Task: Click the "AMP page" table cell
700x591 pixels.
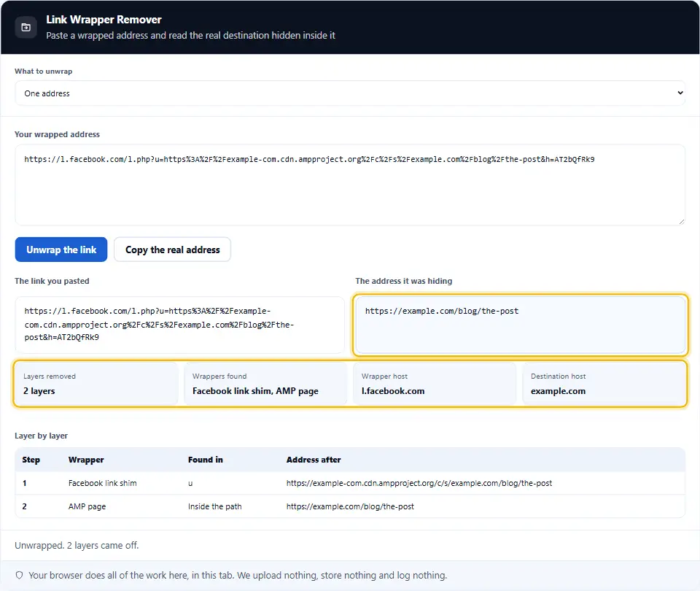Action: click(87, 506)
